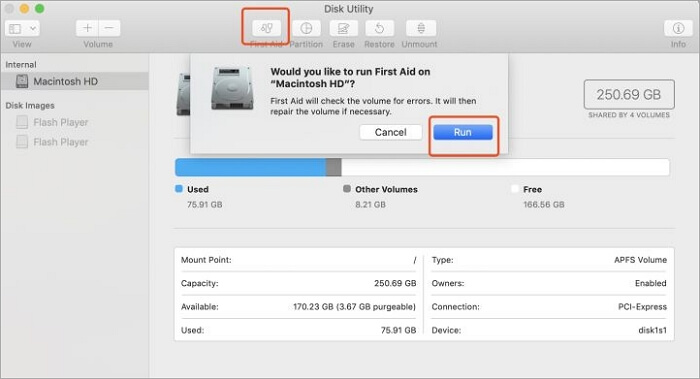Click the blue Used legend swatch
Screen dimensions: 700x379
tap(179, 189)
